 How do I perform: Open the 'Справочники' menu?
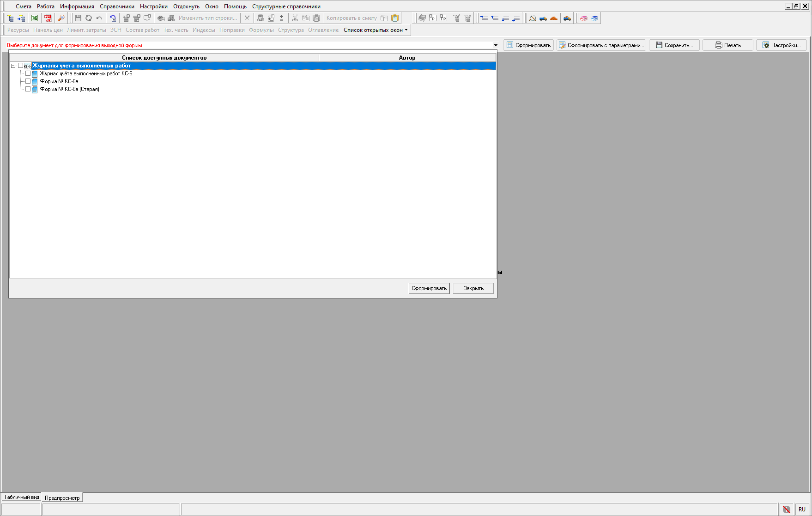[117, 6]
